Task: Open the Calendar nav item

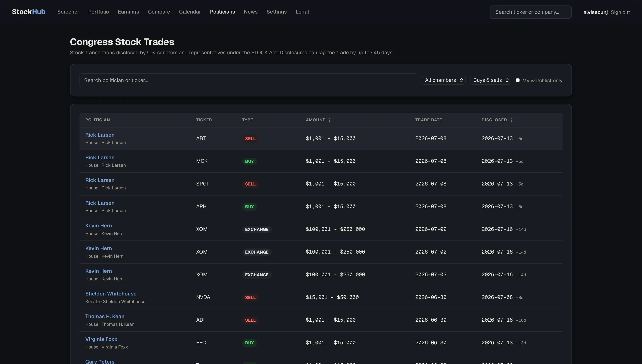Action: click(x=190, y=12)
